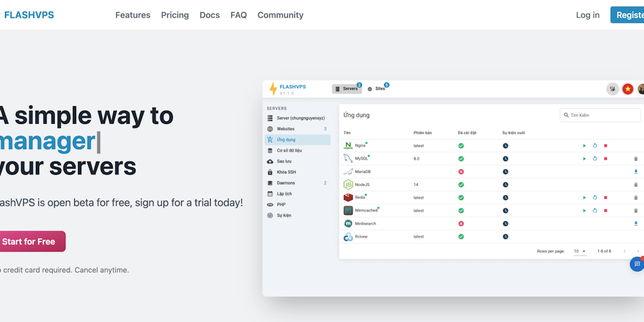Image resolution: width=644 pixels, height=322 pixels.
Task: Open Sự kiện events section
Action: [x=297, y=215]
